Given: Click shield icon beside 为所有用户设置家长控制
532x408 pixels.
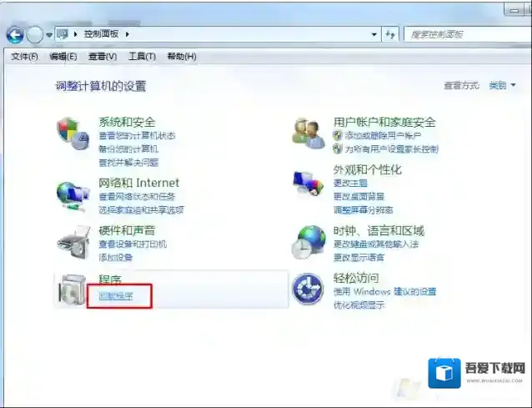Looking at the screenshot, I should (x=337, y=149).
